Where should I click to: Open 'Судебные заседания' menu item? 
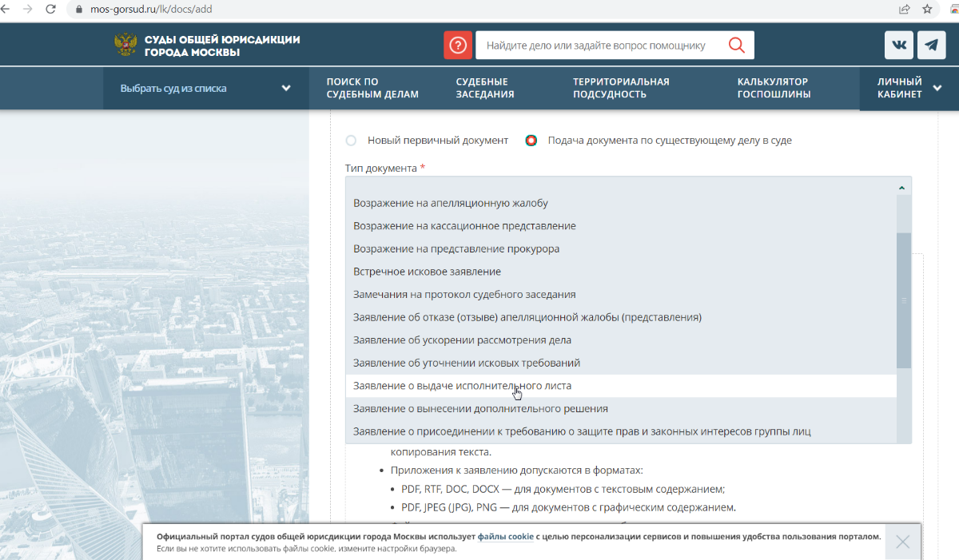click(x=485, y=88)
